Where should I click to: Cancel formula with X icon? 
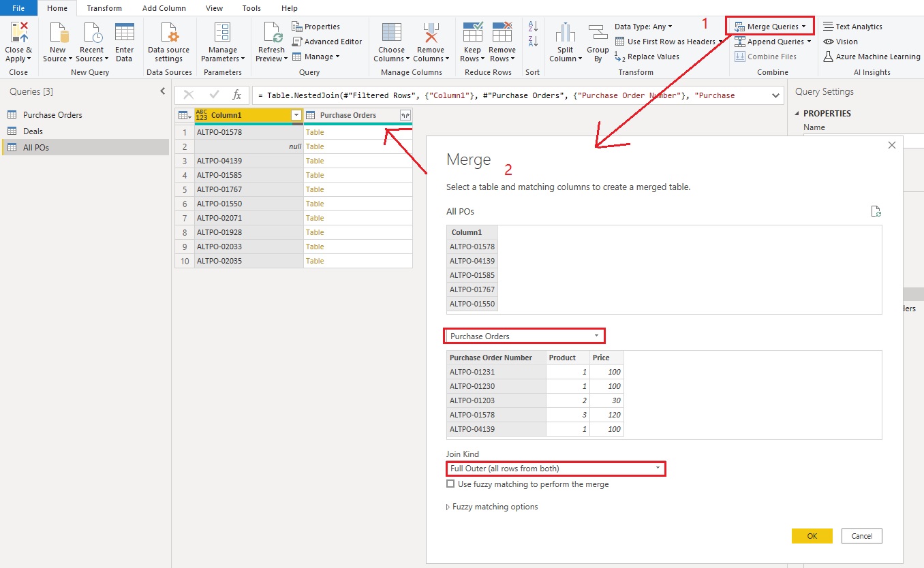coord(189,95)
